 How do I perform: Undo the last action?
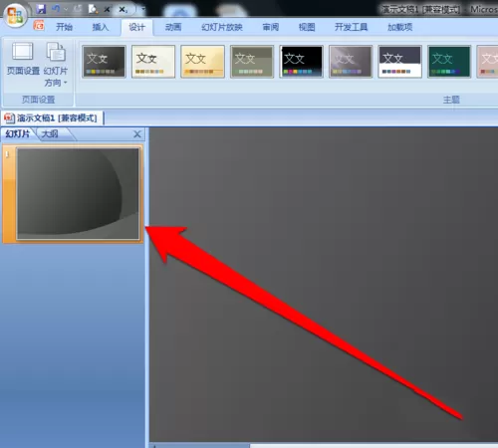click(56, 9)
